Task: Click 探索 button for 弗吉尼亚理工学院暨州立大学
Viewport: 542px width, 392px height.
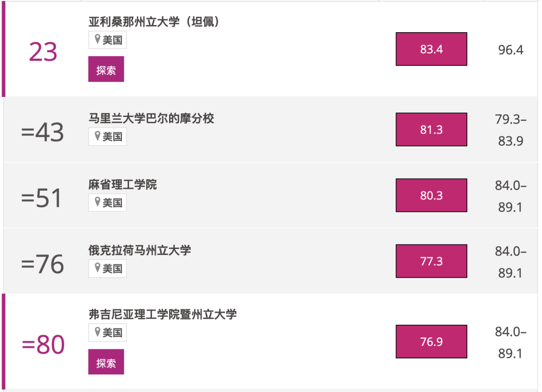Action: coord(106,362)
